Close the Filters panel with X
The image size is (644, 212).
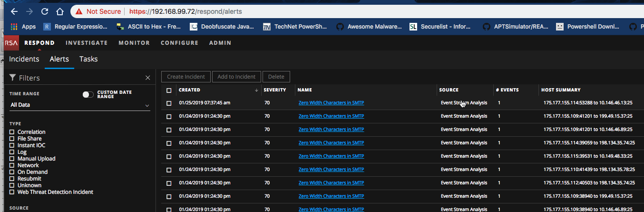click(147, 78)
